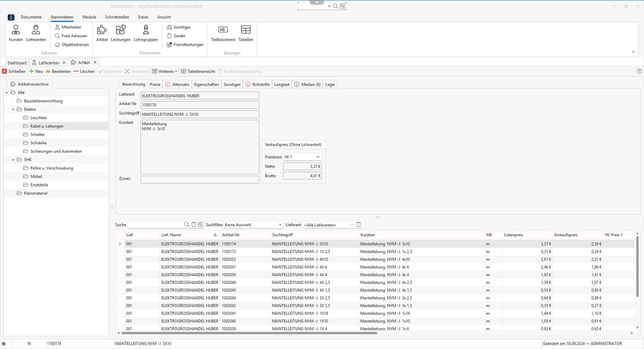644x349 pixels.
Task: Select Schalter category in tree
Action: 38,134
